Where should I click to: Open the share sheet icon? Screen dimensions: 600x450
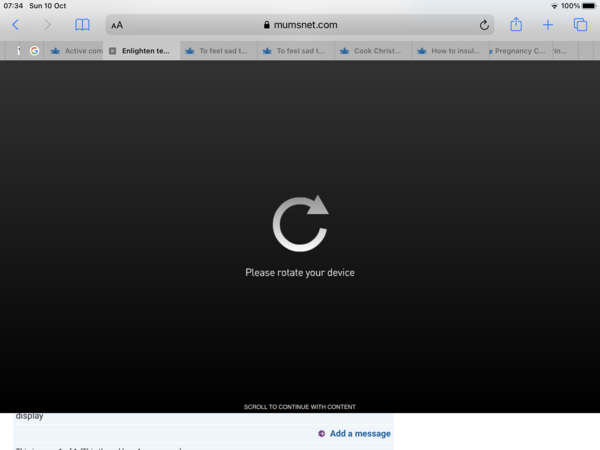coord(516,24)
